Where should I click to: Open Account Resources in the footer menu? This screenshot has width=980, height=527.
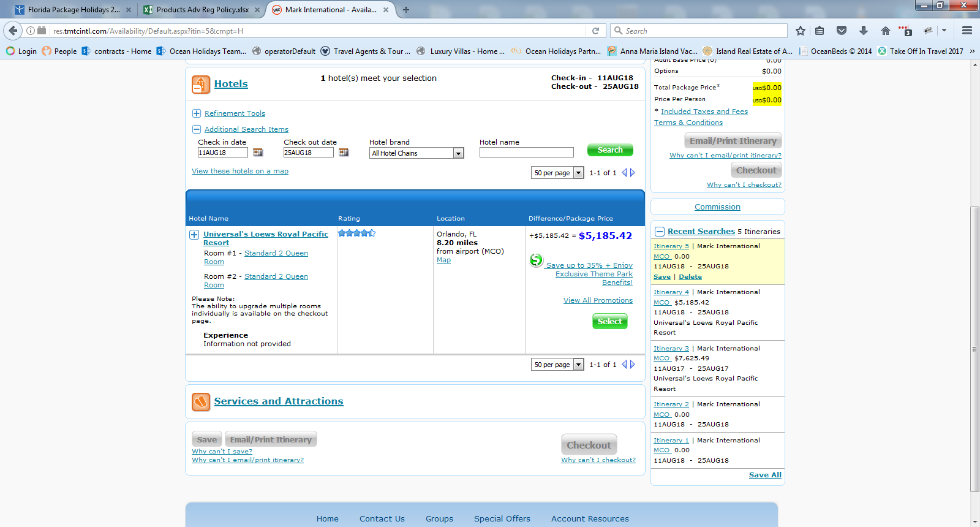590,519
